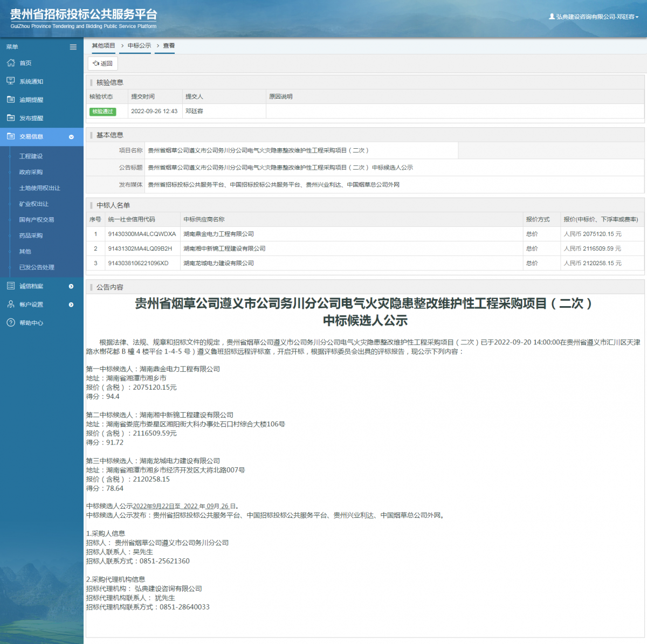This screenshot has height=644, width=647.
Task: Expand the 帐户设置 menu arrow
Action: [71, 304]
